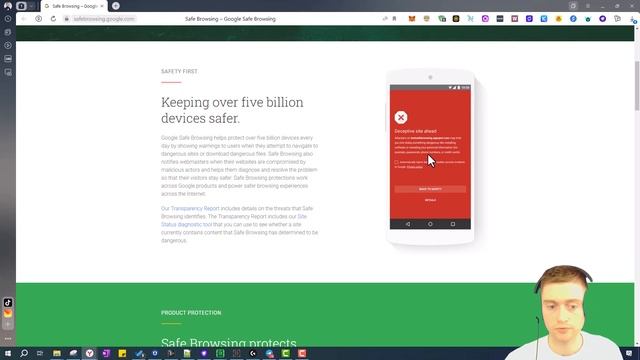Open the orange app icon in the sidebar
This screenshot has width=640, height=360.
8,313
